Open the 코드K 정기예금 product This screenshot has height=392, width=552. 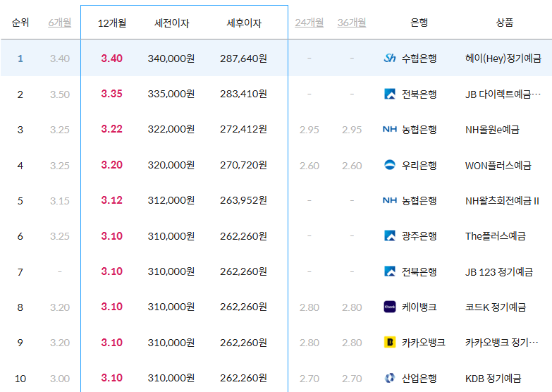tap(496, 307)
